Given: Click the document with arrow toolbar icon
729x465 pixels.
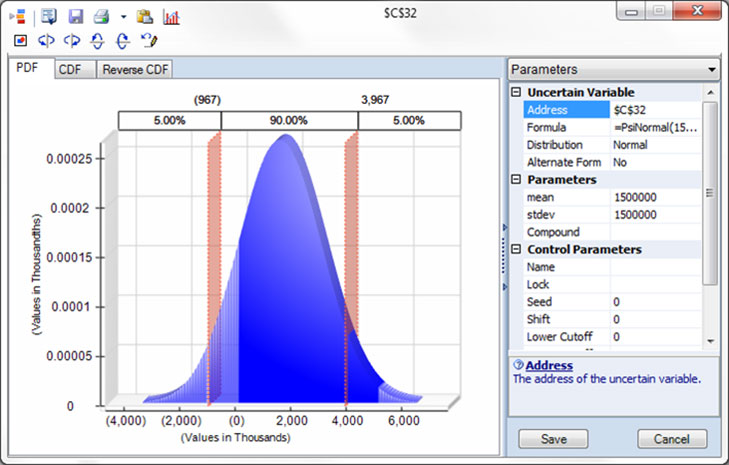Looking at the screenshot, I should (49, 17).
